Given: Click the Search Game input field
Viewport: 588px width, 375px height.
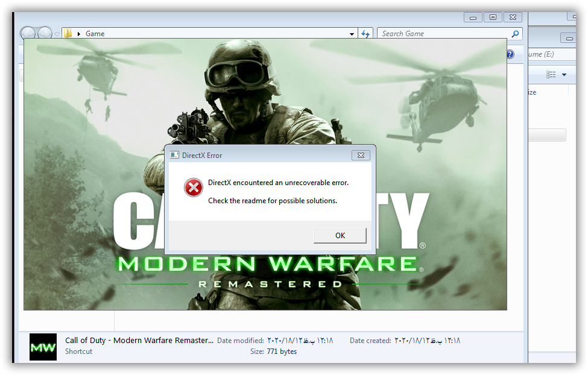Looking at the screenshot, I should tap(444, 34).
